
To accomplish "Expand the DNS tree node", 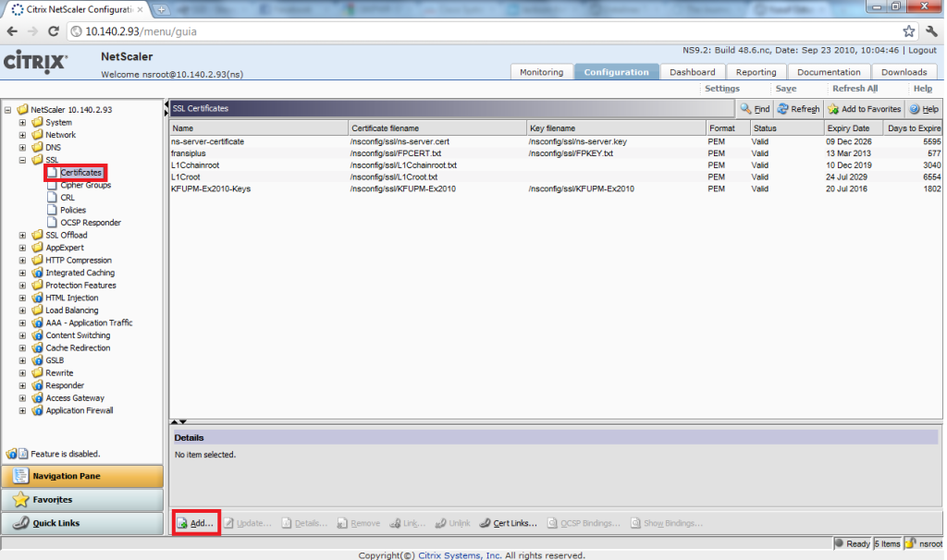I will pos(22,147).
